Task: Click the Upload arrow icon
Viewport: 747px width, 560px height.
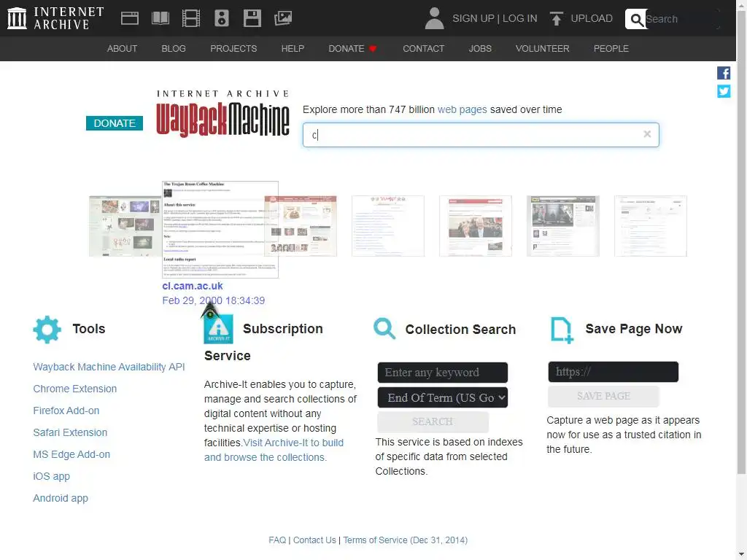Action: tap(556, 18)
